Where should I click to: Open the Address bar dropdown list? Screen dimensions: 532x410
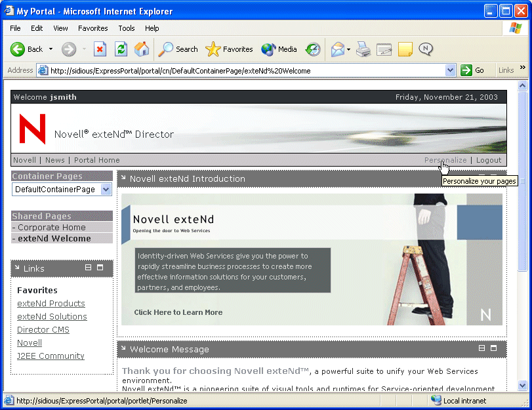450,70
